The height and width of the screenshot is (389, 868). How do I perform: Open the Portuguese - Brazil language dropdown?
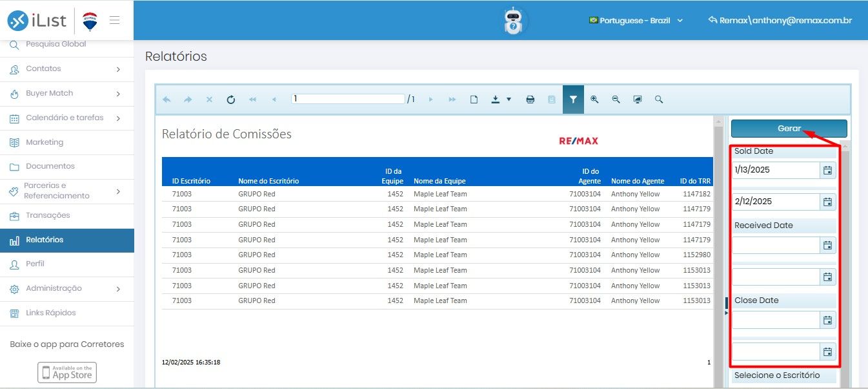[x=636, y=21]
